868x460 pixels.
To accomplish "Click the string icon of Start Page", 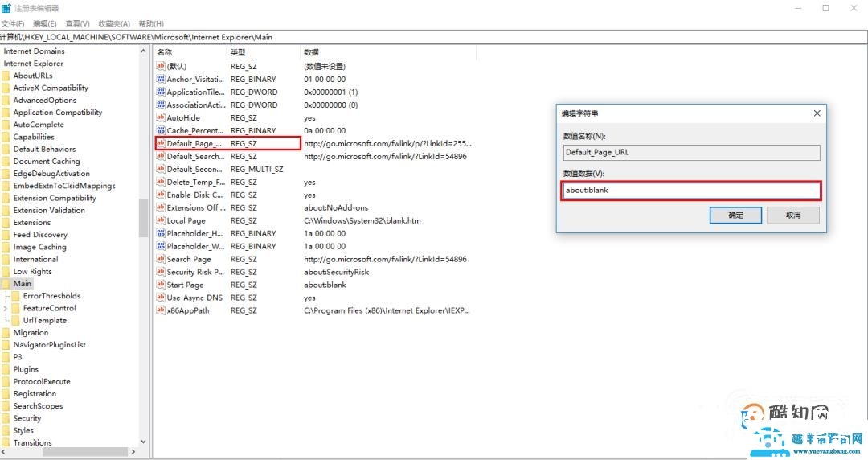I will (x=161, y=285).
